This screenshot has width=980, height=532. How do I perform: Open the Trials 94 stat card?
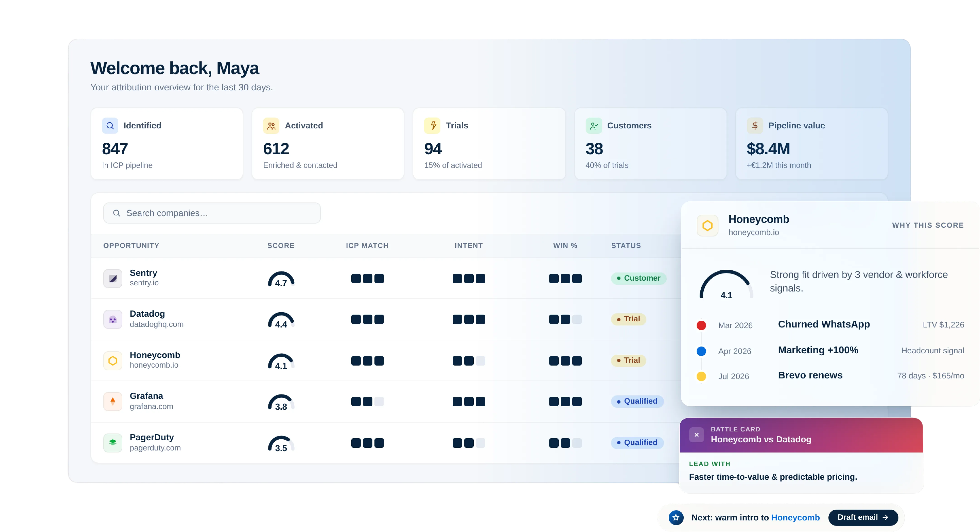pyautogui.click(x=489, y=144)
